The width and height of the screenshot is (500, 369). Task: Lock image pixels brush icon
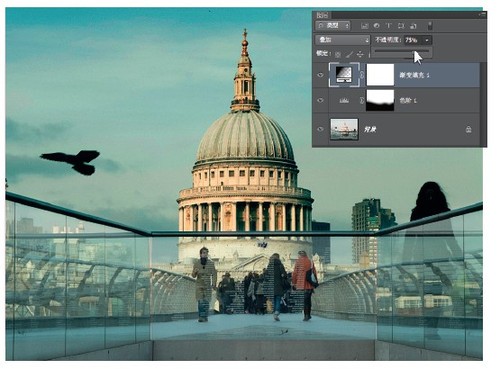coord(349,54)
